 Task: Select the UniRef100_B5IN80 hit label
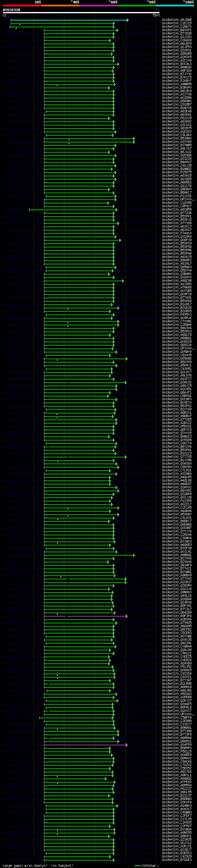tap(177, 139)
